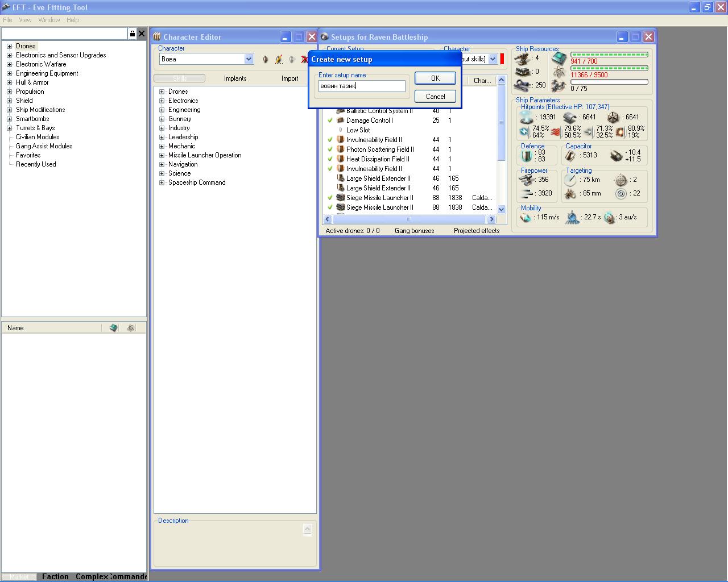Viewport: 728px width, 582px height.
Task: Click the lock icon beside the search box
Action: coord(133,34)
